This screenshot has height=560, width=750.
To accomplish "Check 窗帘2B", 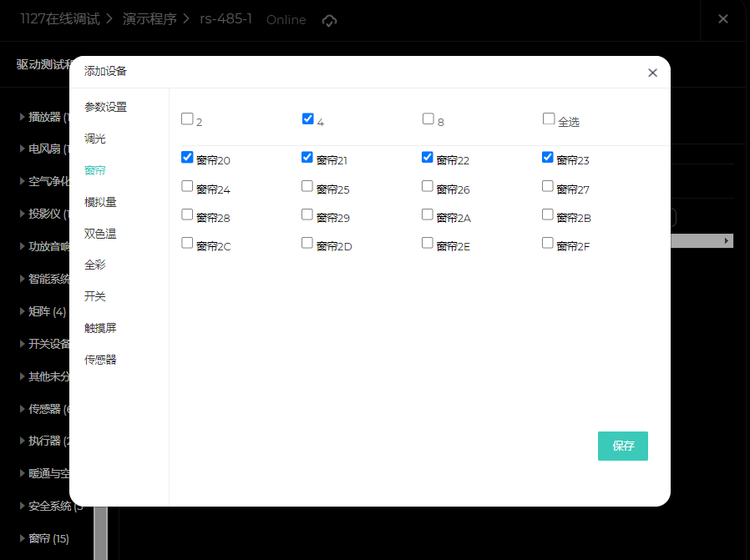I will [x=548, y=214].
